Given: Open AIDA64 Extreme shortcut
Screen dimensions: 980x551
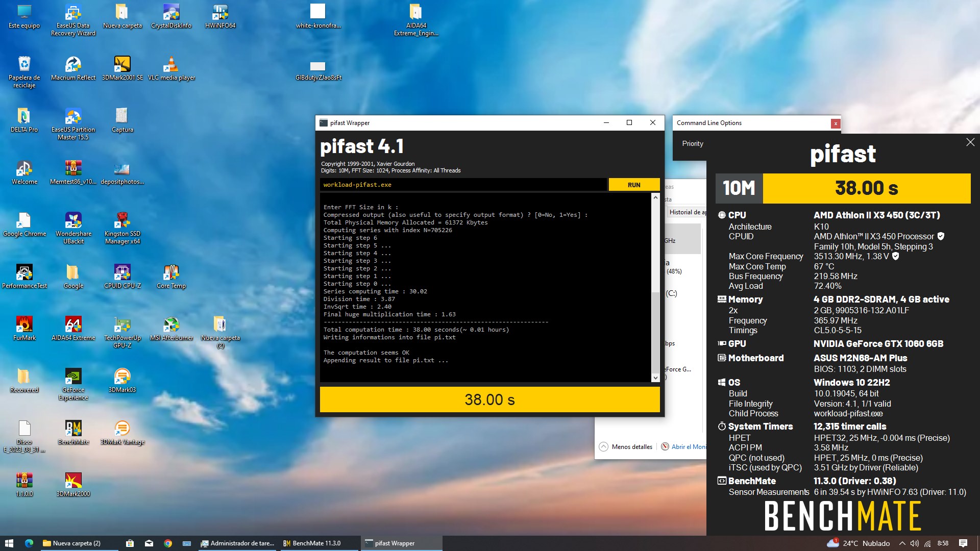Looking at the screenshot, I should (73, 329).
